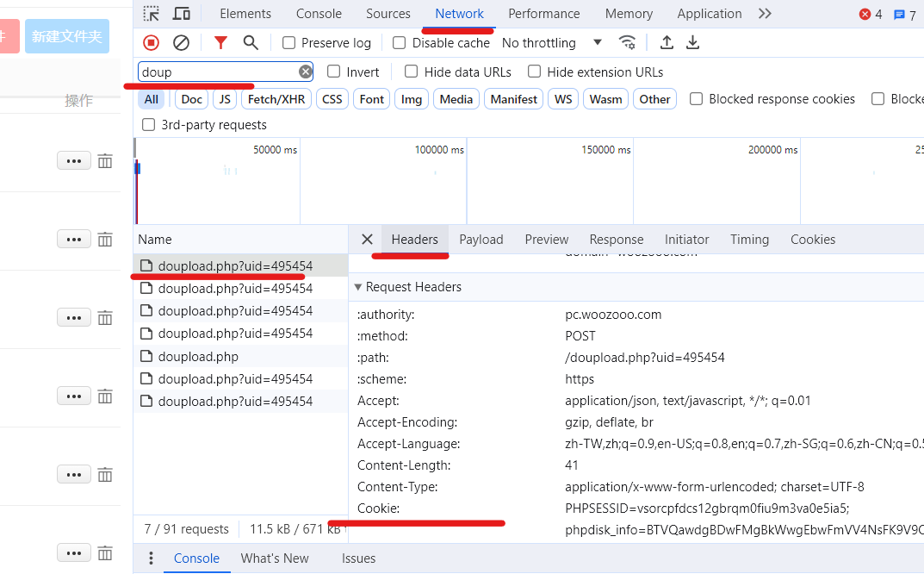The height and width of the screenshot is (574, 924).
Task: Click the 新建文件夹 button
Action: pyautogui.click(x=67, y=36)
